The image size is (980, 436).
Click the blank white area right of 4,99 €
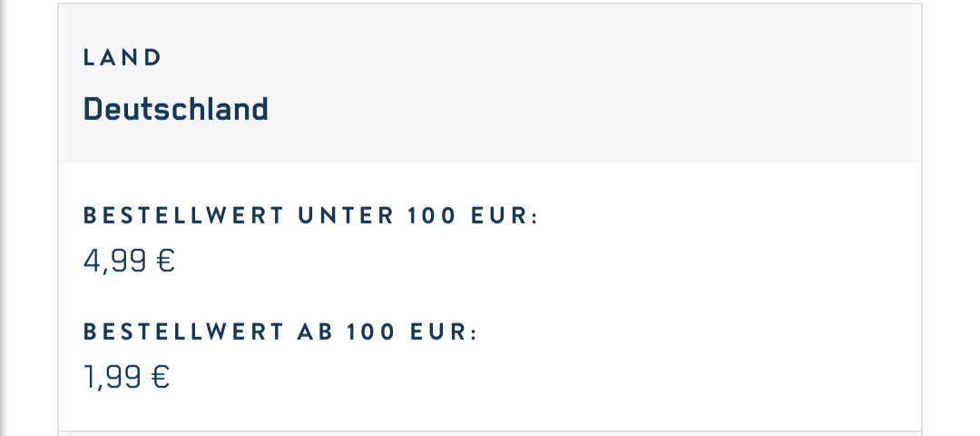point(544,262)
